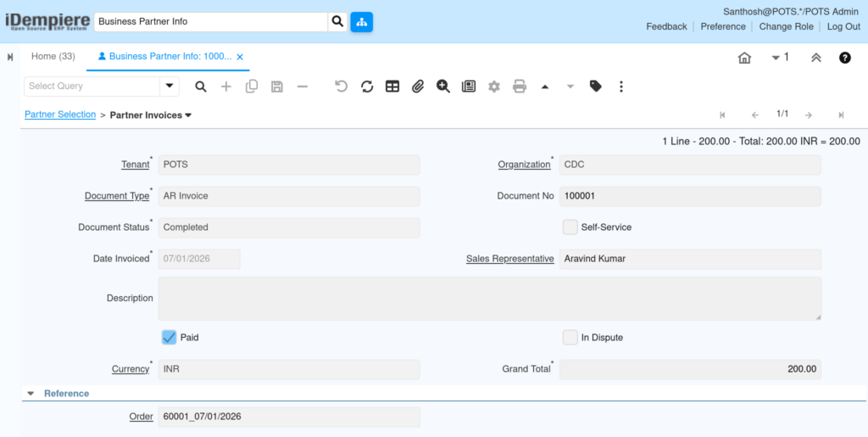
Task: Close the Business Partner Info tab
Action: coord(240,57)
